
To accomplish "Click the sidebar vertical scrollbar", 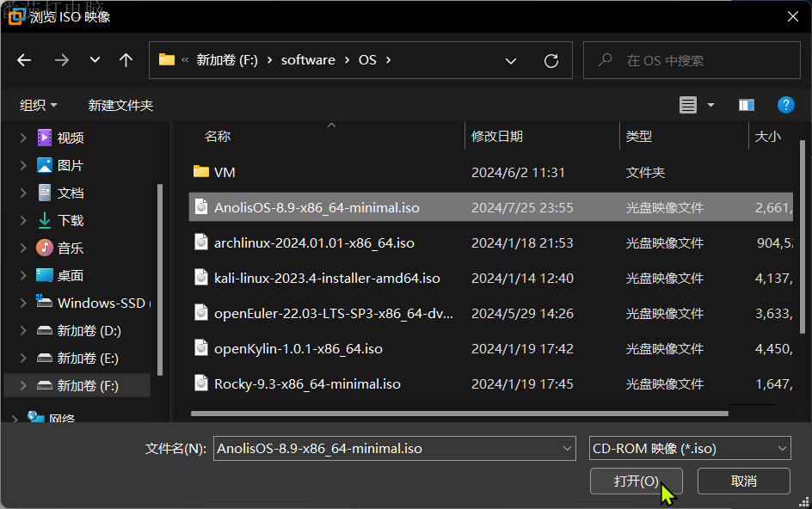I will click(x=159, y=279).
